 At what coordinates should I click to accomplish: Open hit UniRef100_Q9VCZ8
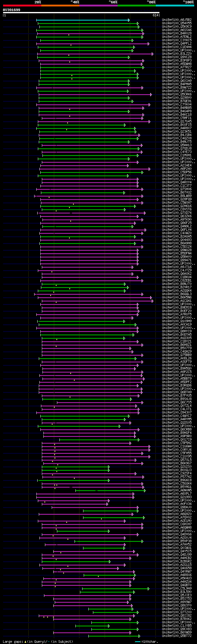coord(177,57)
